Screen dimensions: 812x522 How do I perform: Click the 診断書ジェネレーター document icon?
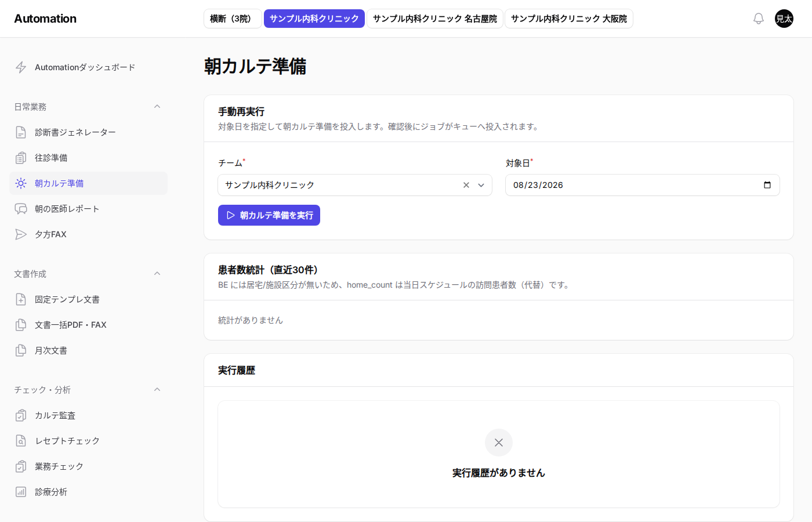(21, 132)
